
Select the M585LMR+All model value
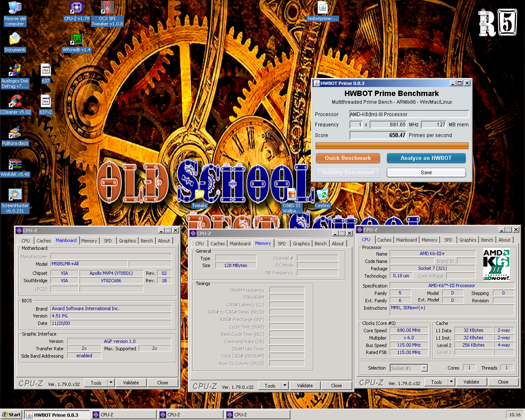click(89, 264)
